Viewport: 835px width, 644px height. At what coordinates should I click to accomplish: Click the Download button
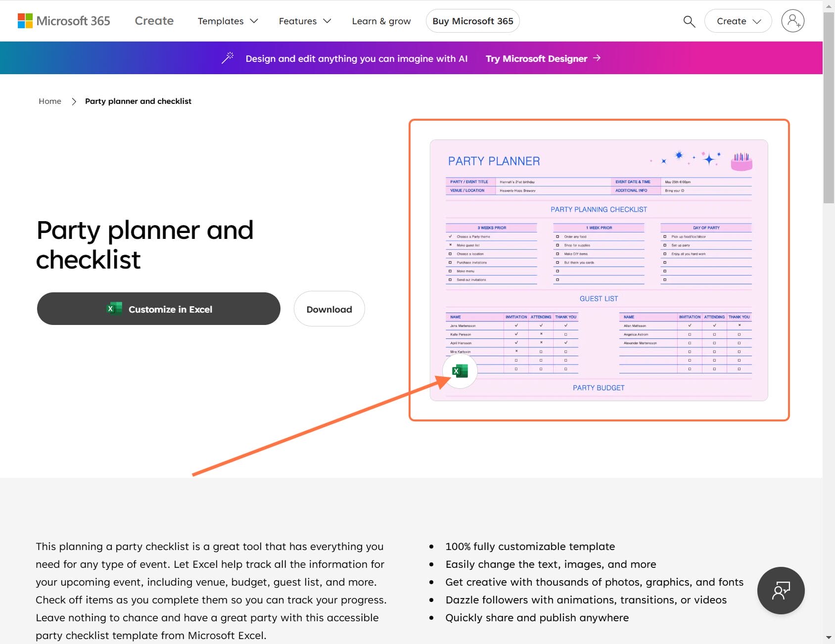point(328,309)
